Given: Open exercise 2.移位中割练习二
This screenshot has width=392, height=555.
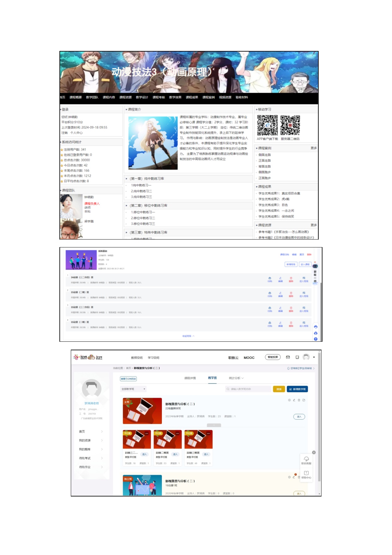Looking at the screenshot, I should (x=143, y=218).
